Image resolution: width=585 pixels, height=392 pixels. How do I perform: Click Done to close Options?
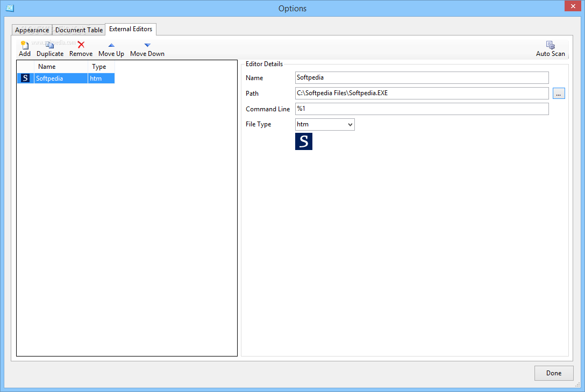point(554,373)
